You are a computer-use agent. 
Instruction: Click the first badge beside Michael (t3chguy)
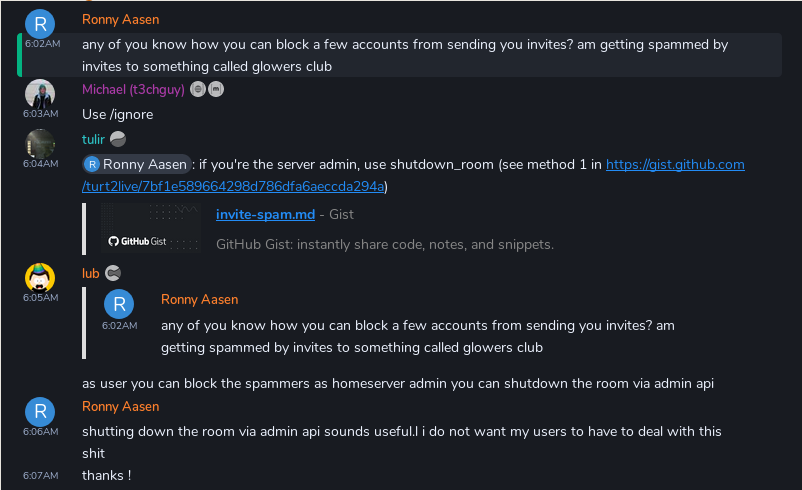[x=198, y=90]
